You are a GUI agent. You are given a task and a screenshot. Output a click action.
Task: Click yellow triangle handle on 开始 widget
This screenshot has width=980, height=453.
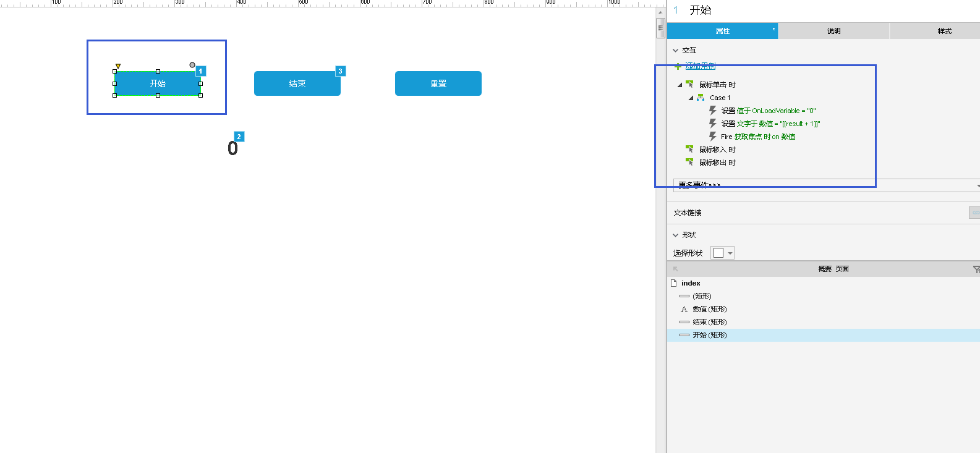tap(118, 66)
